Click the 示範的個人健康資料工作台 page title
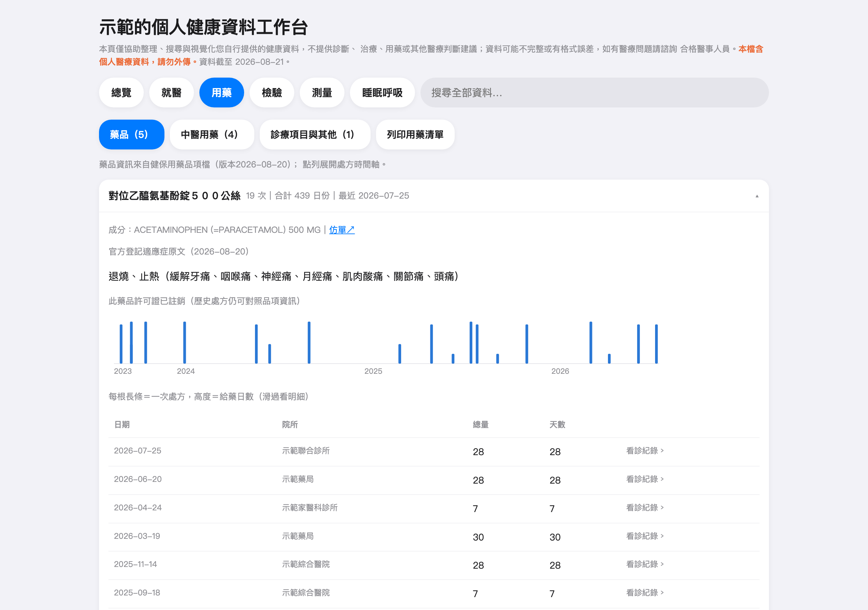 click(203, 27)
